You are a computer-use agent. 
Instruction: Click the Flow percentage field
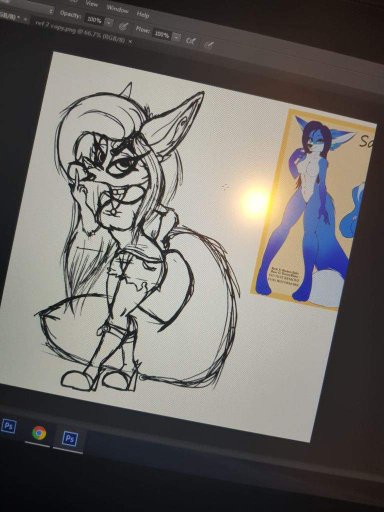162,34
